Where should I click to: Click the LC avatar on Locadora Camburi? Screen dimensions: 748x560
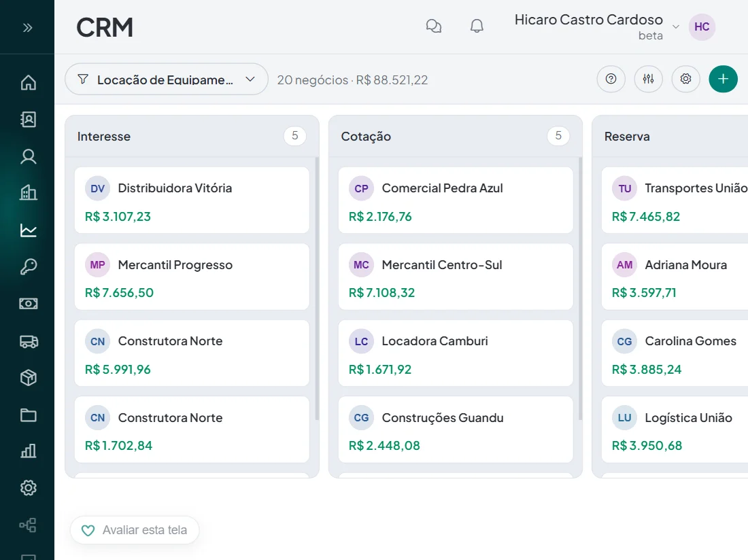(x=361, y=341)
